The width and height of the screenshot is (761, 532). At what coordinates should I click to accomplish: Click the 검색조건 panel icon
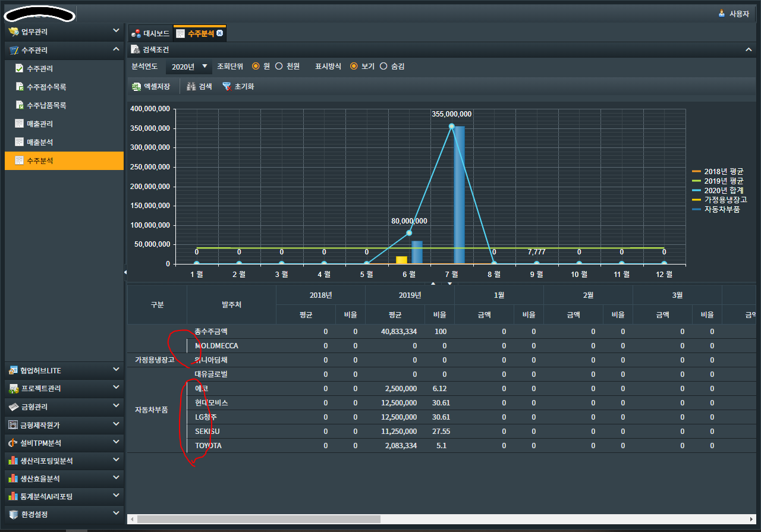[x=136, y=49]
